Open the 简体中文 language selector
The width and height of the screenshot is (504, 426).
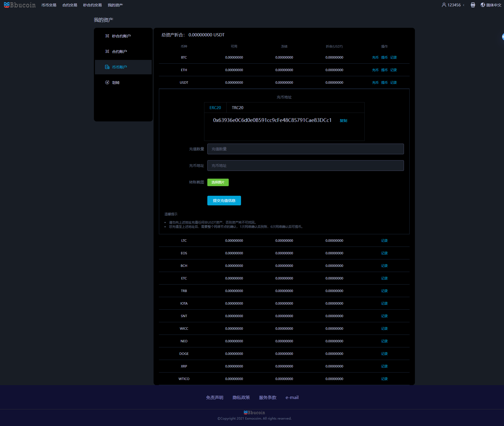(494, 5)
